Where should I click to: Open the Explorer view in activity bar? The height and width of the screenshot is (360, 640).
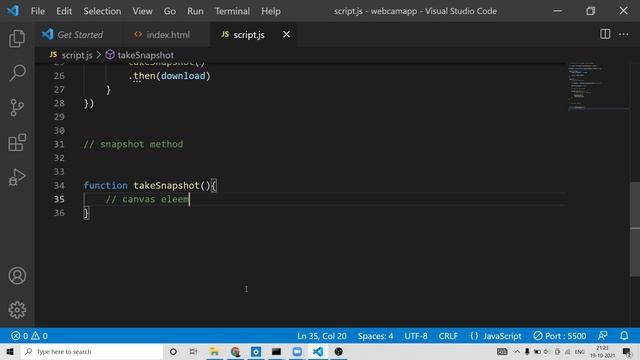pos(17,38)
